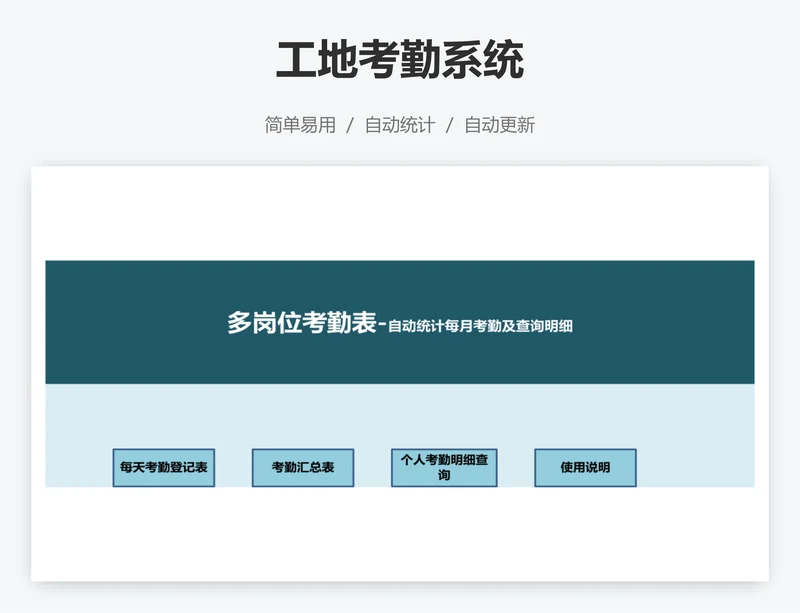This screenshot has height=613, width=800.
Task: Open the 每天考勤登记表 button
Action: (164, 468)
